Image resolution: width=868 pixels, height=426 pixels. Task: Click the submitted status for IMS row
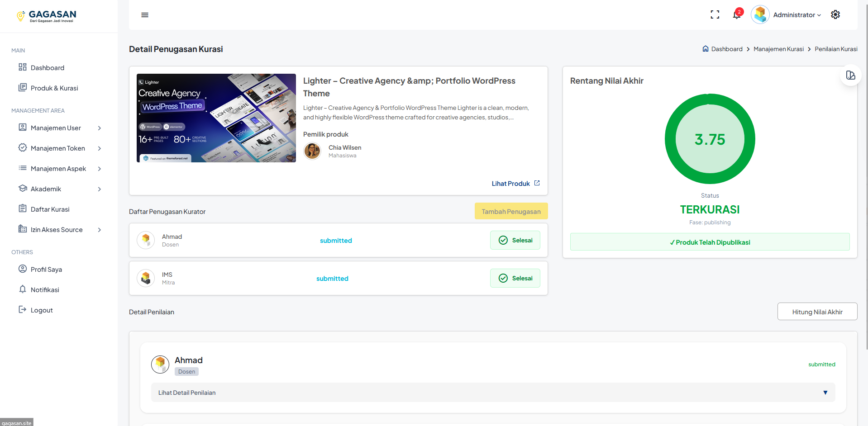(332, 279)
